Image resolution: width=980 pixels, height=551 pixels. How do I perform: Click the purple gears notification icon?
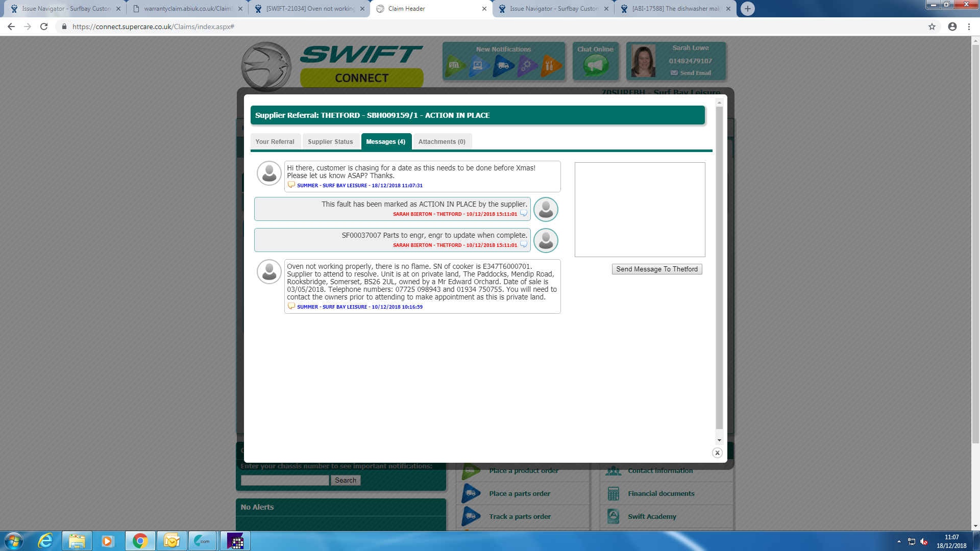click(527, 65)
